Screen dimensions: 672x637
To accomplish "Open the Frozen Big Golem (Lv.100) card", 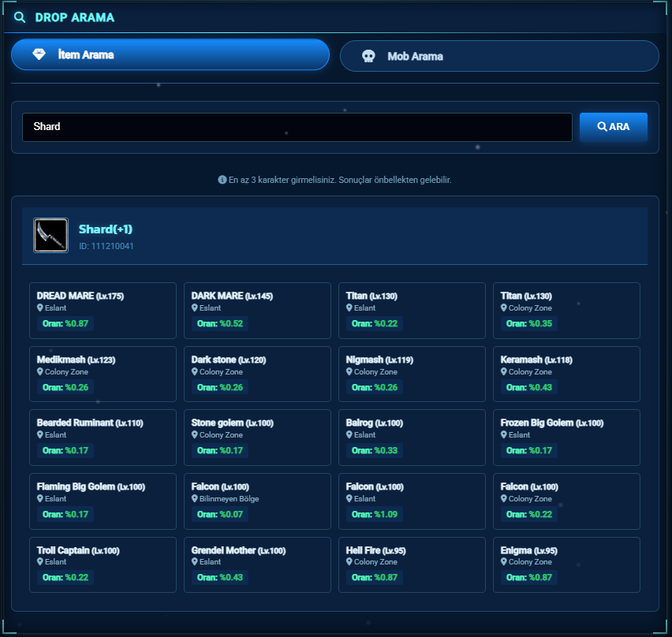I will pyautogui.click(x=566, y=438).
